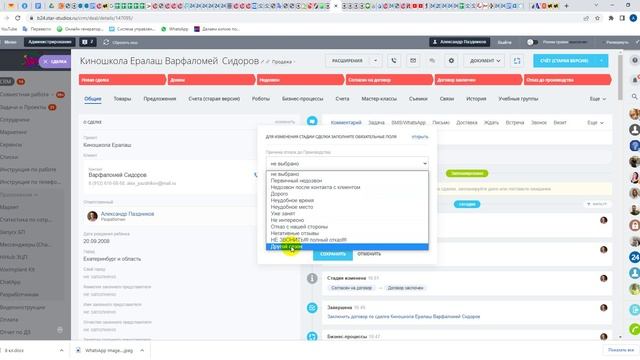Expand the Расширения dropdown arrow

(x=375, y=61)
